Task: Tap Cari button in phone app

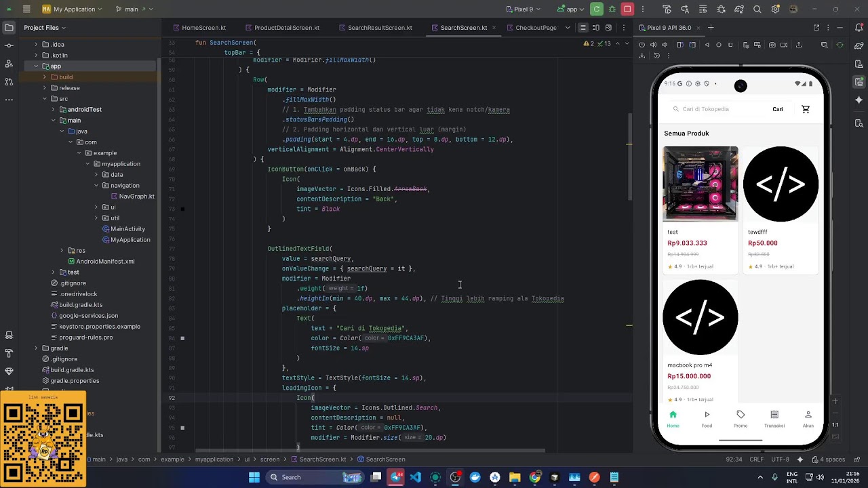Action: pos(778,109)
